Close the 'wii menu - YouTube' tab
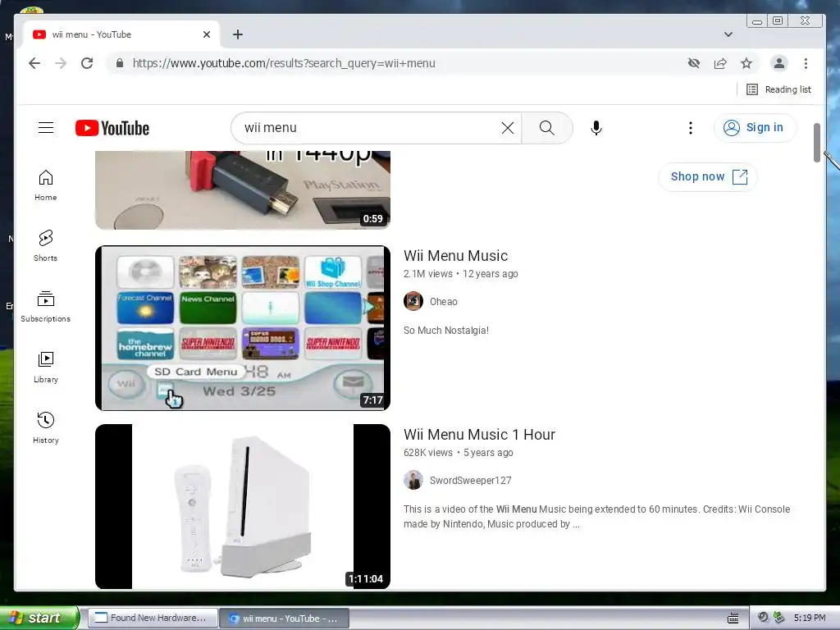840x630 pixels. coord(207,34)
